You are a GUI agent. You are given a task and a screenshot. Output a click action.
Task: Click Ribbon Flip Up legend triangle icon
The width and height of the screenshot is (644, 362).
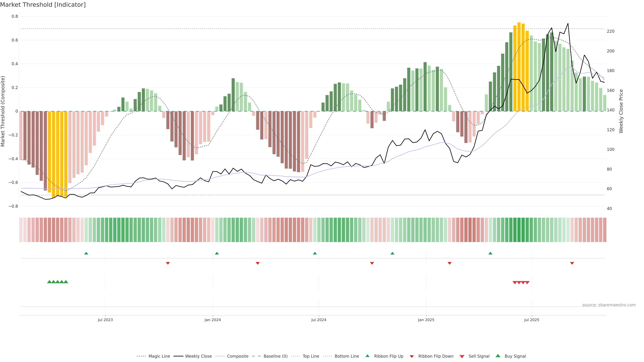coord(367,356)
